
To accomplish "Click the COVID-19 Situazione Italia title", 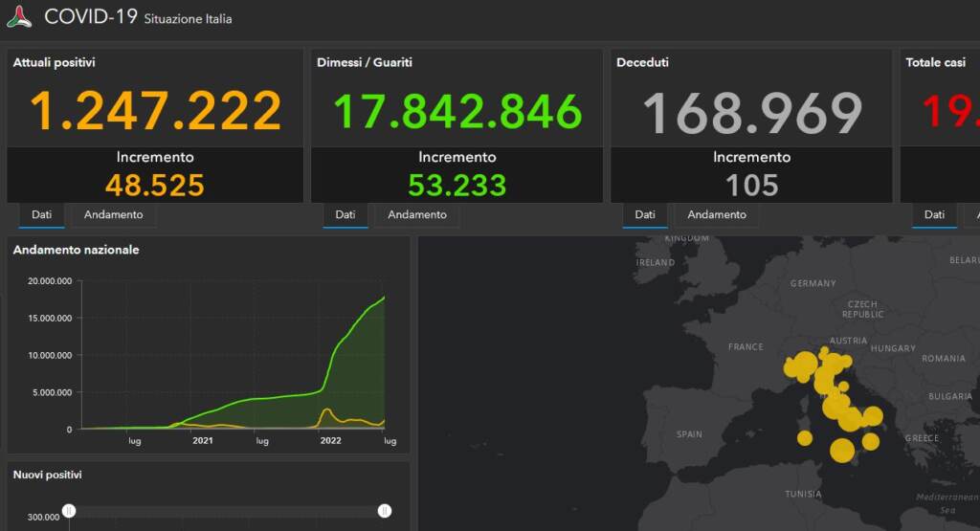I will (x=138, y=17).
